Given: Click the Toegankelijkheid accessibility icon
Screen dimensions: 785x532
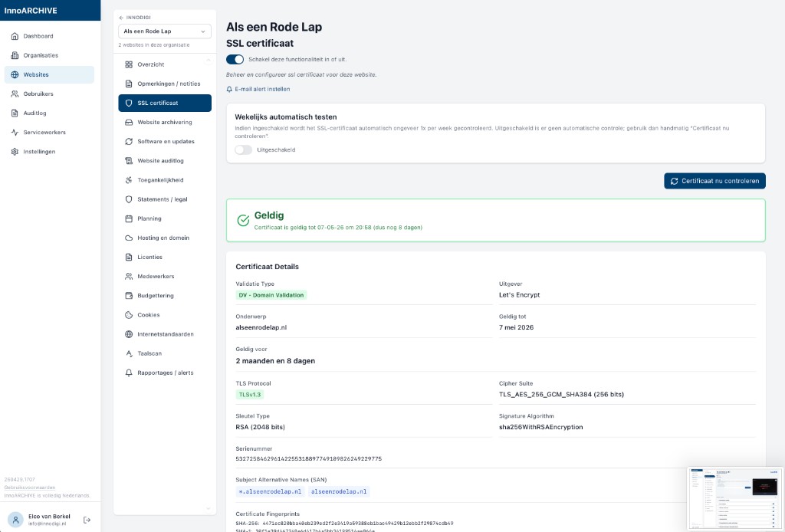Looking at the screenshot, I should coord(130,180).
